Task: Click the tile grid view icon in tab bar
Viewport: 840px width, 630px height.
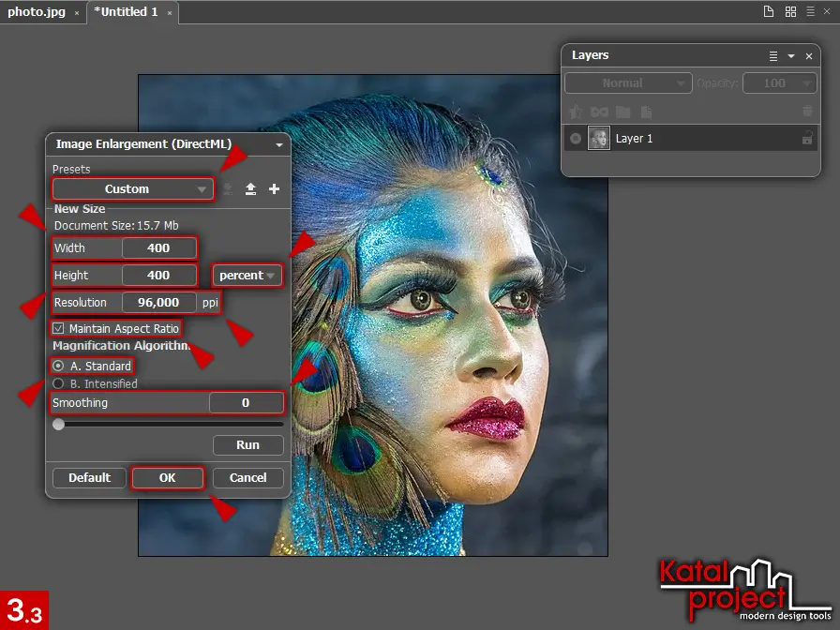Action: 790,12
